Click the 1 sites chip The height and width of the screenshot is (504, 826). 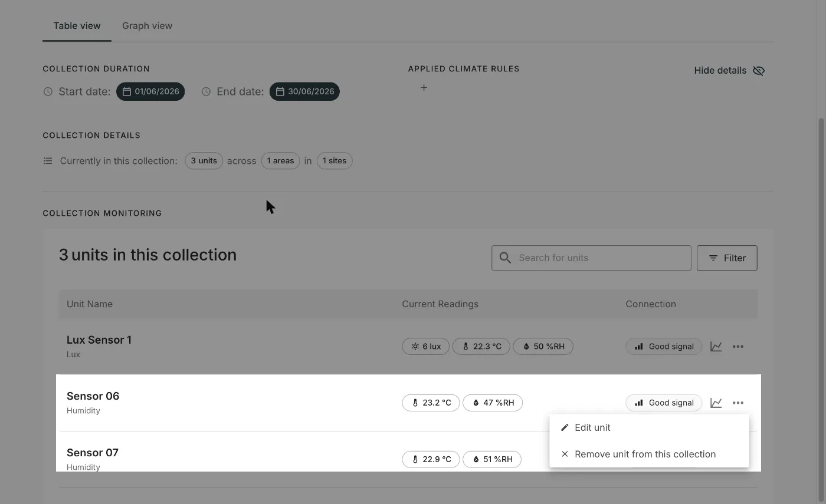[335, 161]
